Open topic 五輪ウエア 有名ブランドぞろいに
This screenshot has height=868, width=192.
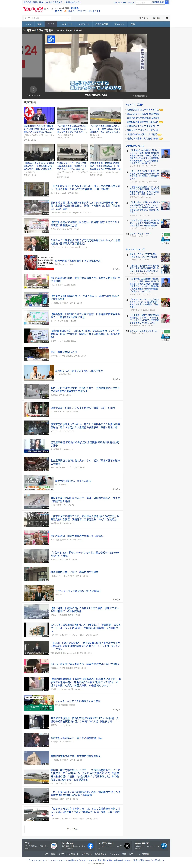coord(143,130)
